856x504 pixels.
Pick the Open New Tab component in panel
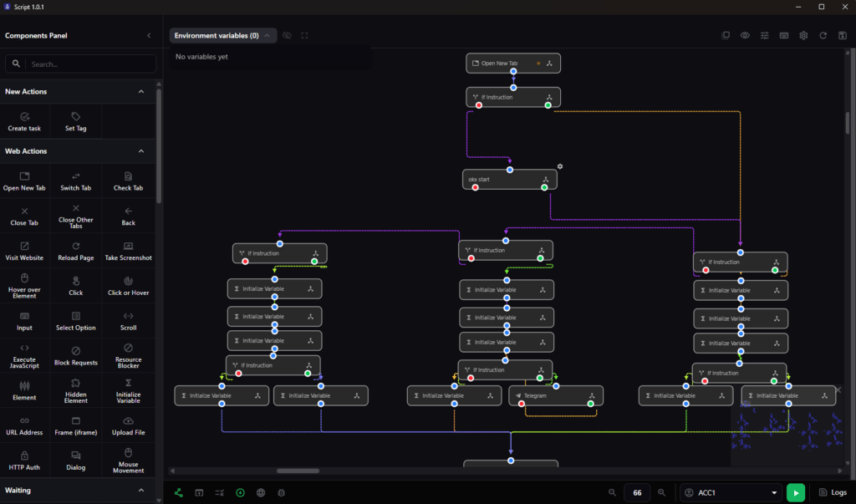point(24,181)
